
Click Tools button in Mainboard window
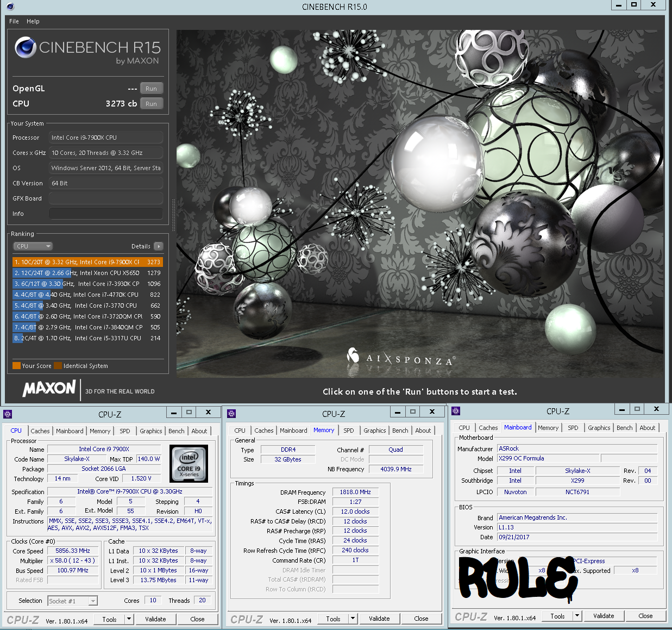coord(557,616)
